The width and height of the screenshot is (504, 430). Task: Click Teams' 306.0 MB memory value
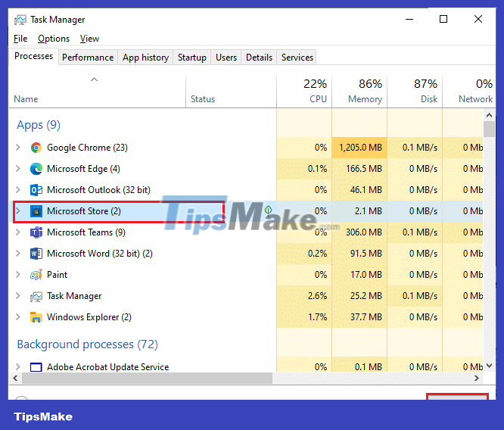click(364, 232)
